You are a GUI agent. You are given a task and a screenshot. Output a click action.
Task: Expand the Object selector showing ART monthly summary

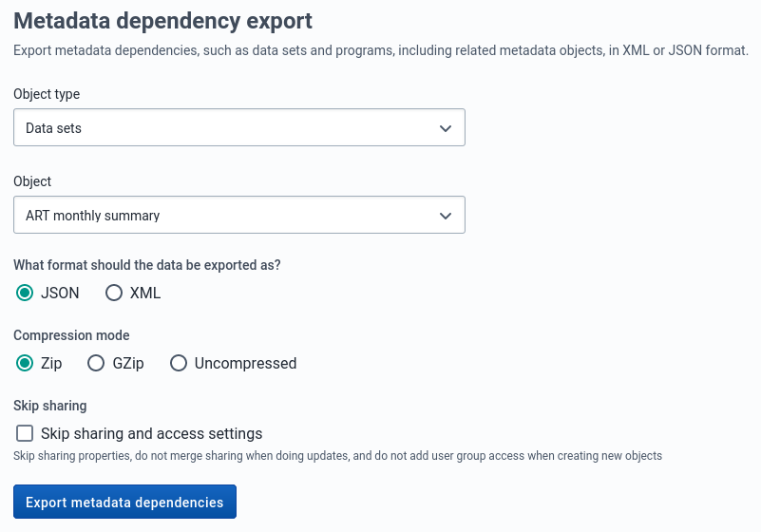coord(238,216)
